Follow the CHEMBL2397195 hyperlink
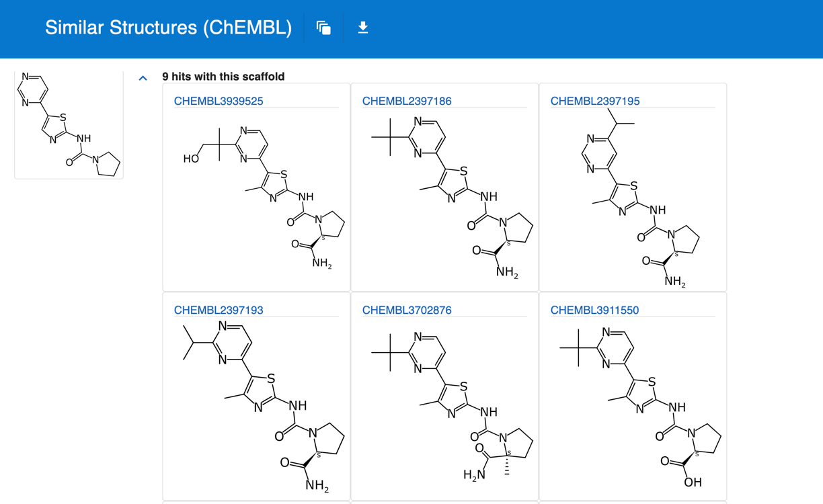 pyautogui.click(x=594, y=101)
